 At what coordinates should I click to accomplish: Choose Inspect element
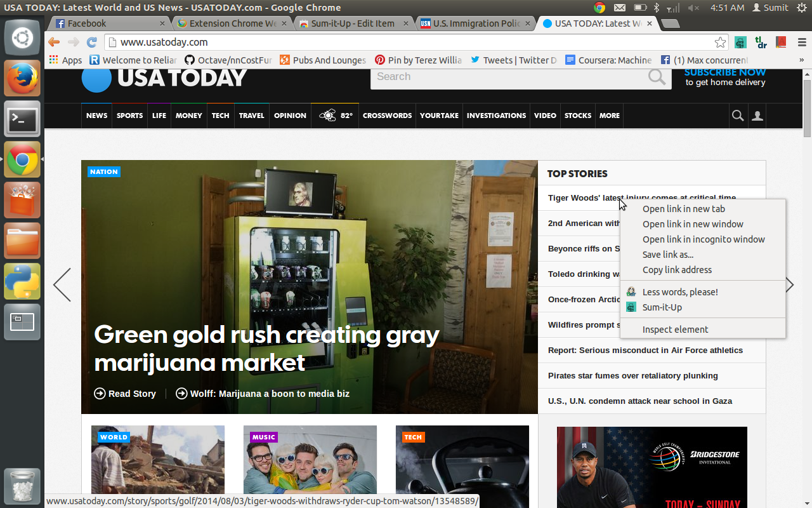(x=703, y=330)
